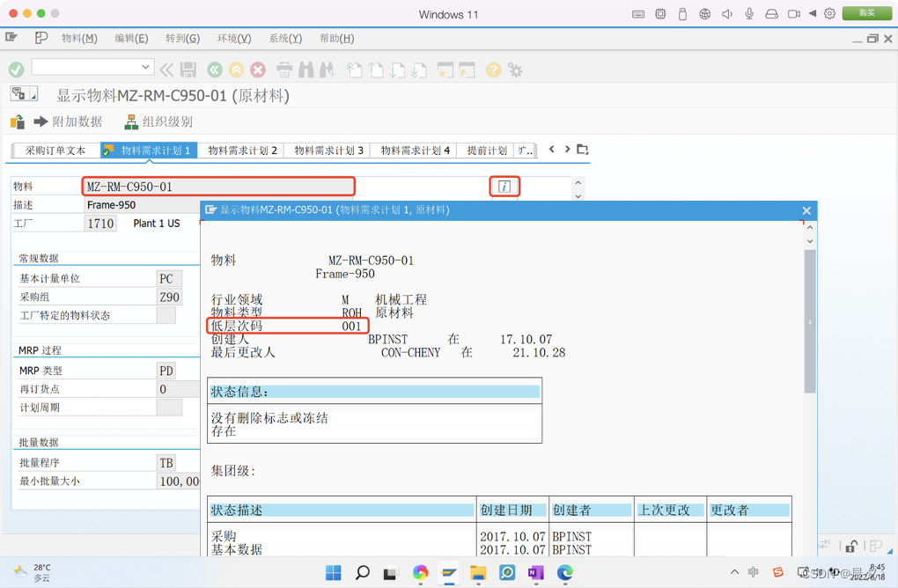
Task: Click the red Cancel icon in toolbar
Action: (258, 69)
